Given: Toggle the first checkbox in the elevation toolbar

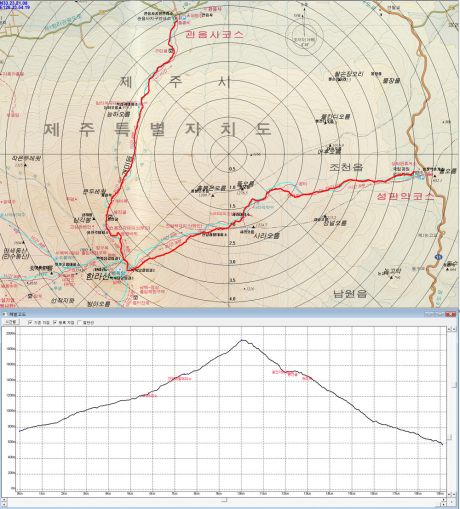Looking at the screenshot, I should (x=30, y=322).
